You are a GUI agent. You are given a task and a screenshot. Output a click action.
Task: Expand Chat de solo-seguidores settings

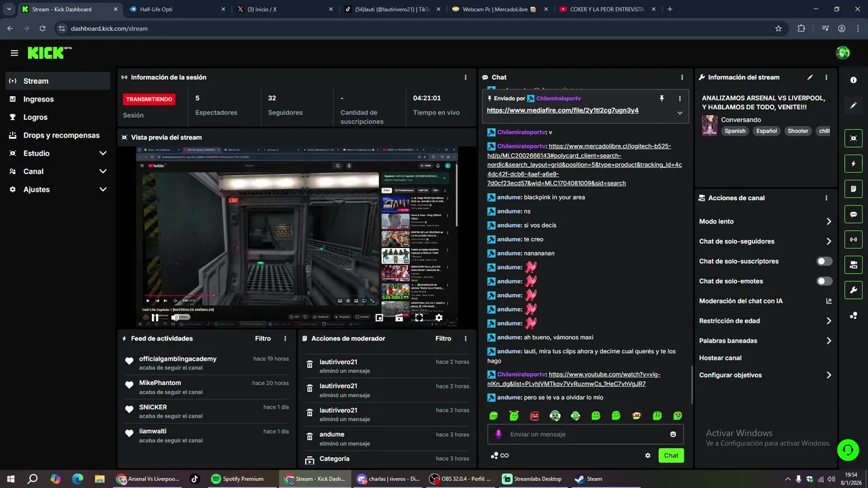point(829,241)
